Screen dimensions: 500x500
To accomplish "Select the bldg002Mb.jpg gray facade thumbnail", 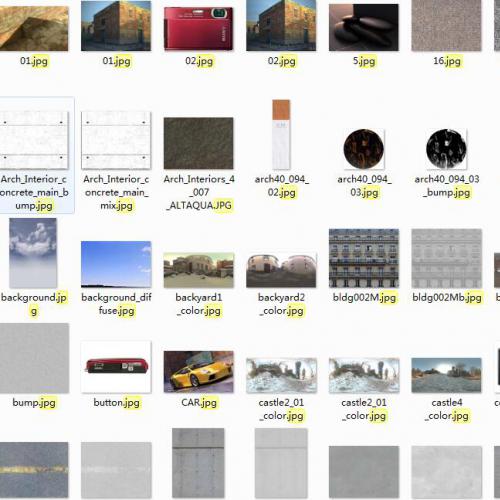I will pyautogui.click(x=446, y=258).
